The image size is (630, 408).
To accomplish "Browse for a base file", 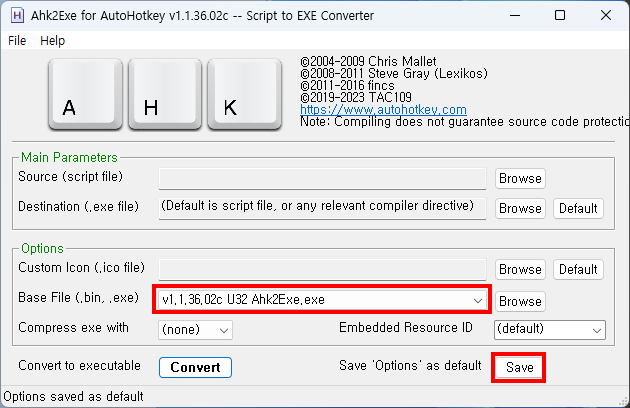I will tap(520, 301).
